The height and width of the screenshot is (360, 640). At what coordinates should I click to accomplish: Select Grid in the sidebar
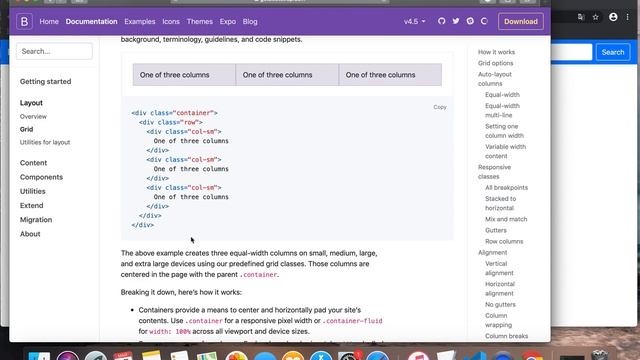(x=27, y=129)
